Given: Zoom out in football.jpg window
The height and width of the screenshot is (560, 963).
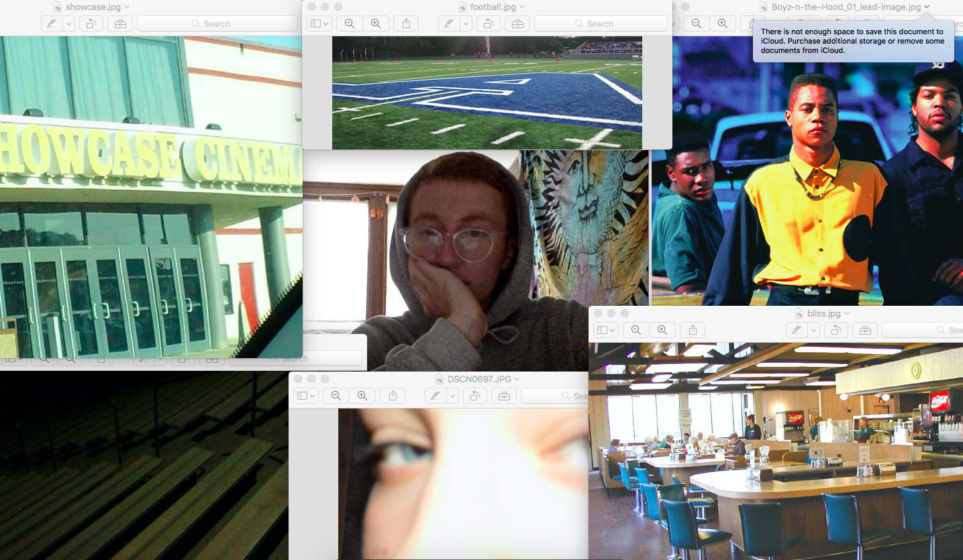Looking at the screenshot, I should pos(350,23).
